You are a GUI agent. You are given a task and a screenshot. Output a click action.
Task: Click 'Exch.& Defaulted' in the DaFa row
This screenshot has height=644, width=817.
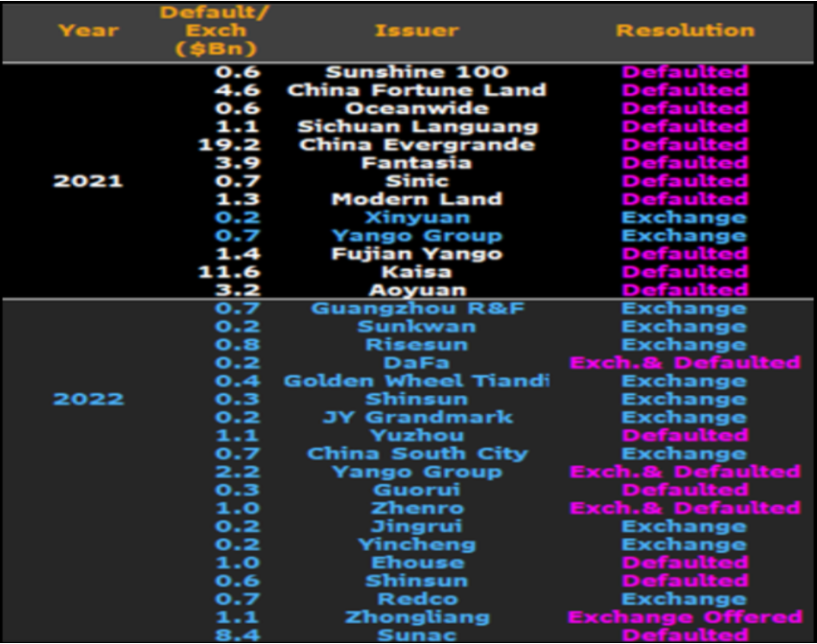click(x=685, y=363)
